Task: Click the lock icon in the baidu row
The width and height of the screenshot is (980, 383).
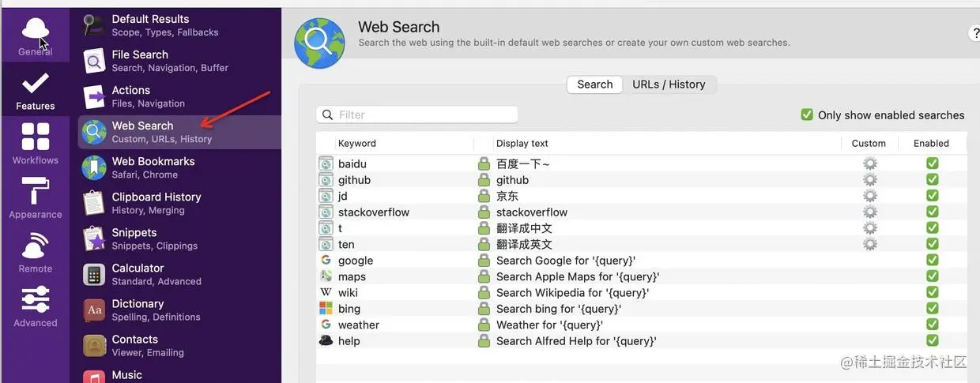Action: (x=484, y=163)
